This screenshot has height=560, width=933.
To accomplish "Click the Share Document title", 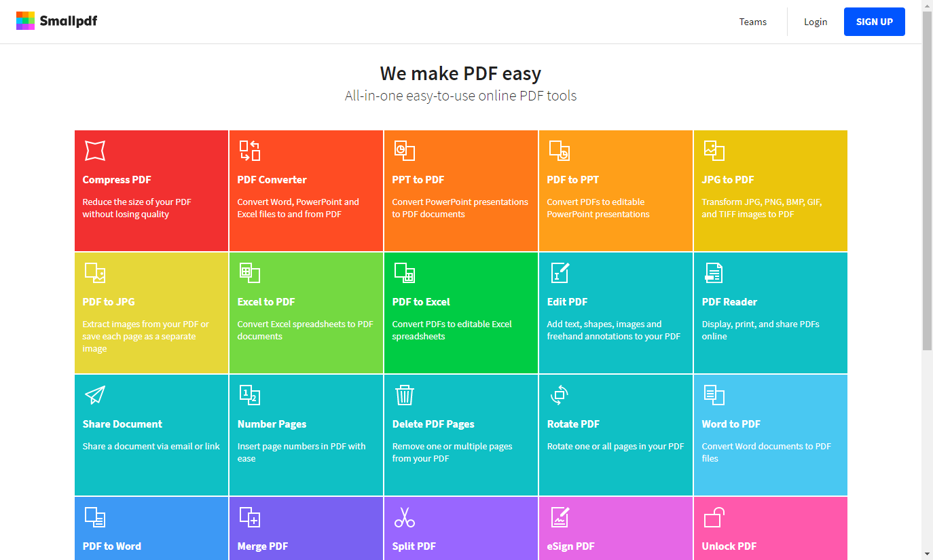I will pyautogui.click(x=122, y=424).
